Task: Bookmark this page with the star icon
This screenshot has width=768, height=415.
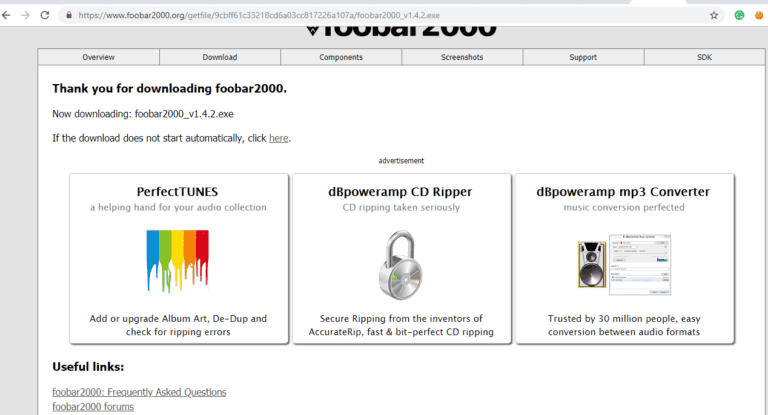Action: (714, 15)
